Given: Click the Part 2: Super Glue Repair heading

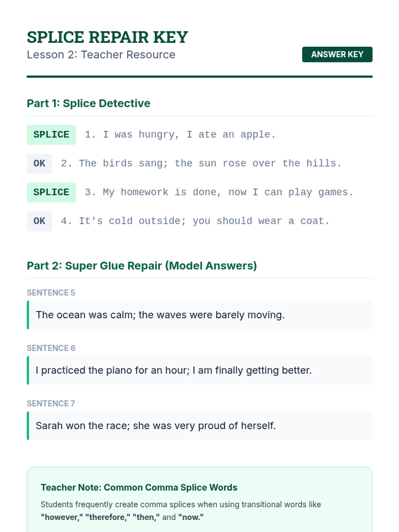Looking at the screenshot, I should [x=142, y=266].
